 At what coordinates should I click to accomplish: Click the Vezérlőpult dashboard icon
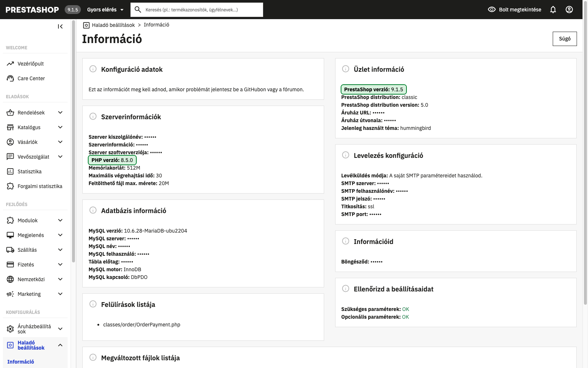(x=10, y=64)
